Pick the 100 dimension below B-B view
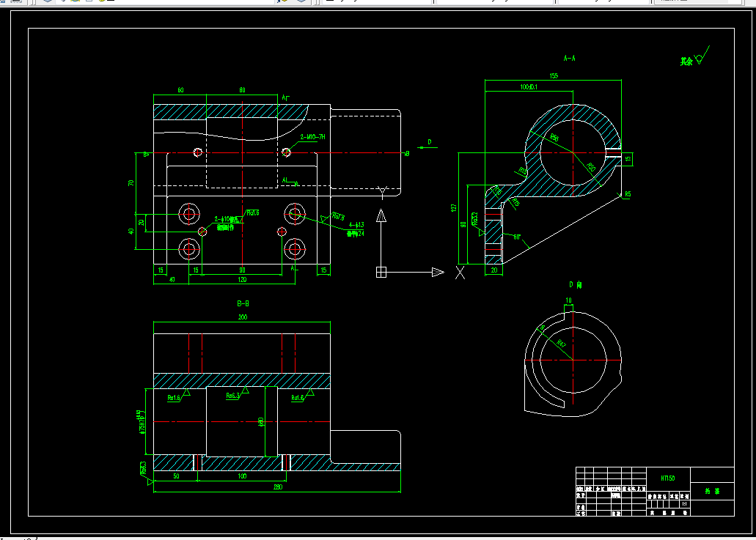The image size is (756, 540). (x=242, y=476)
